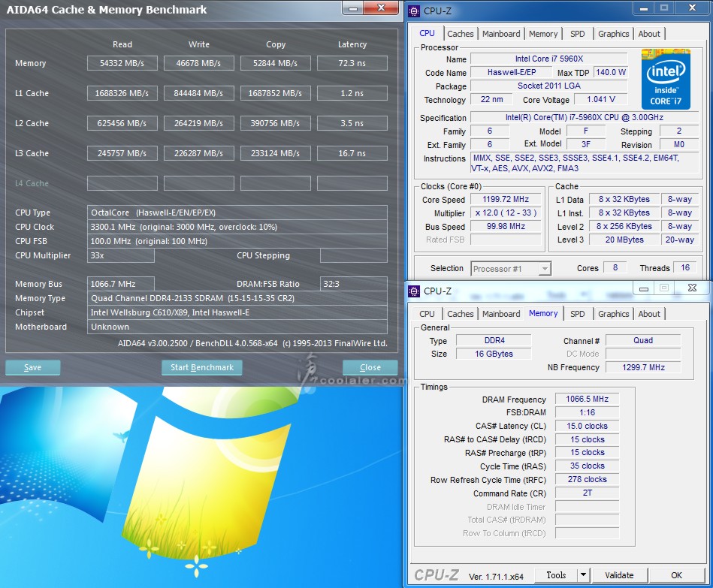Image resolution: width=713 pixels, height=588 pixels.
Task: Minimize the top CPU-Z window
Action: [x=644, y=8]
